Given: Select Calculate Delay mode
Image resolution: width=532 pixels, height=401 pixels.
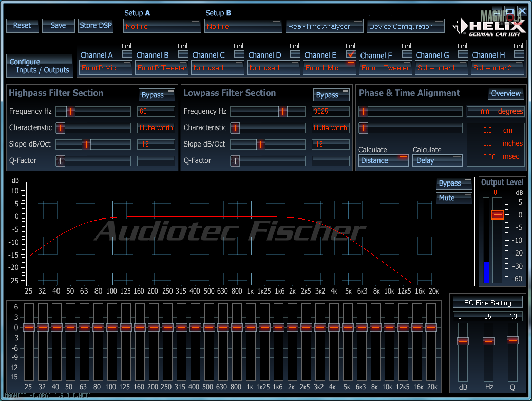Looking at the screenshot, I should (438, 160).
